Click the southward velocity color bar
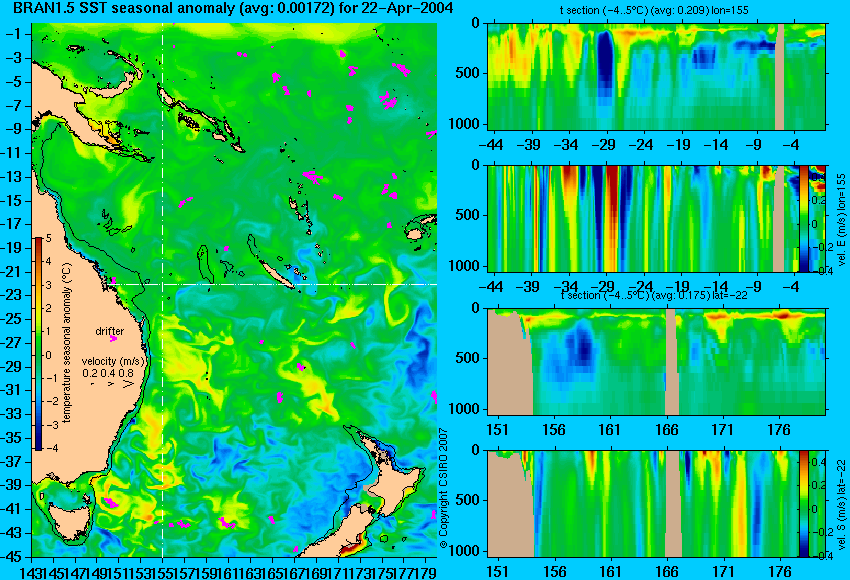 click(803, 504)
